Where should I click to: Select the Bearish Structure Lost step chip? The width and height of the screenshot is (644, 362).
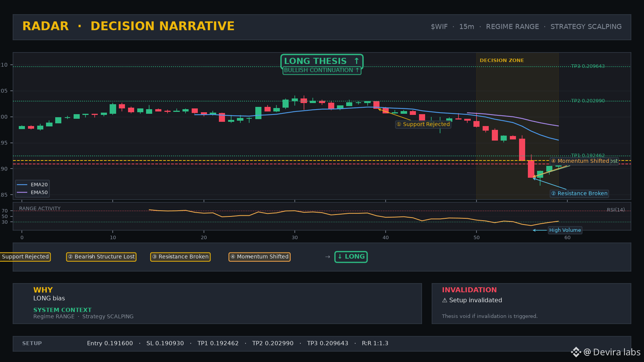tap(101, 257)
